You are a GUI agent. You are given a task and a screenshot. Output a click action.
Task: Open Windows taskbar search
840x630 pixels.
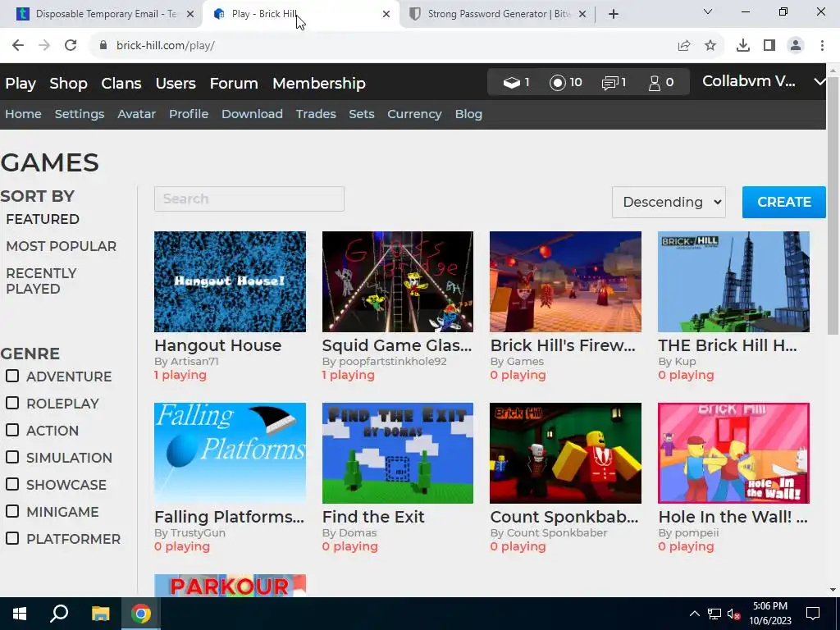click(59, 614)
